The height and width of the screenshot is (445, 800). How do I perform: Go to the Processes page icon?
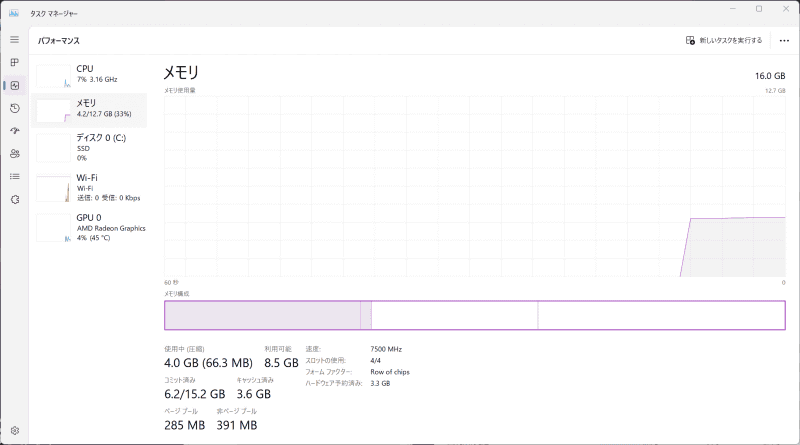tap(14, 62)
